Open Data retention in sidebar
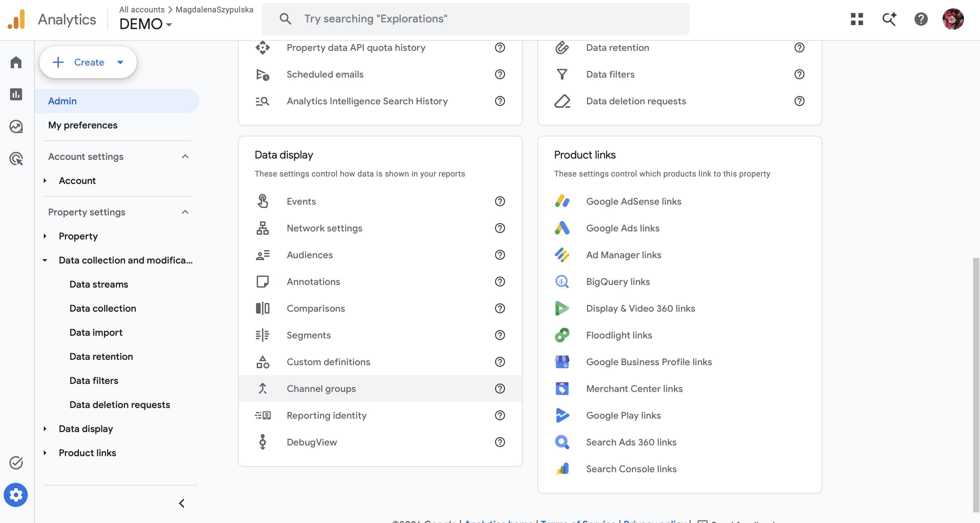Viewport: 980px width, 523px height. [x=101, y=356]
